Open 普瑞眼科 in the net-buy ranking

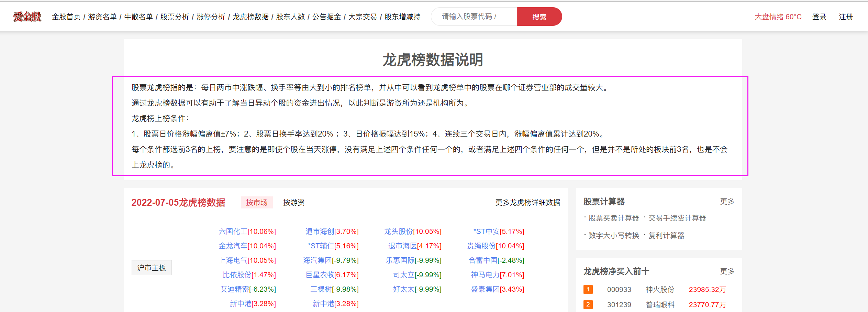(660, 305)
